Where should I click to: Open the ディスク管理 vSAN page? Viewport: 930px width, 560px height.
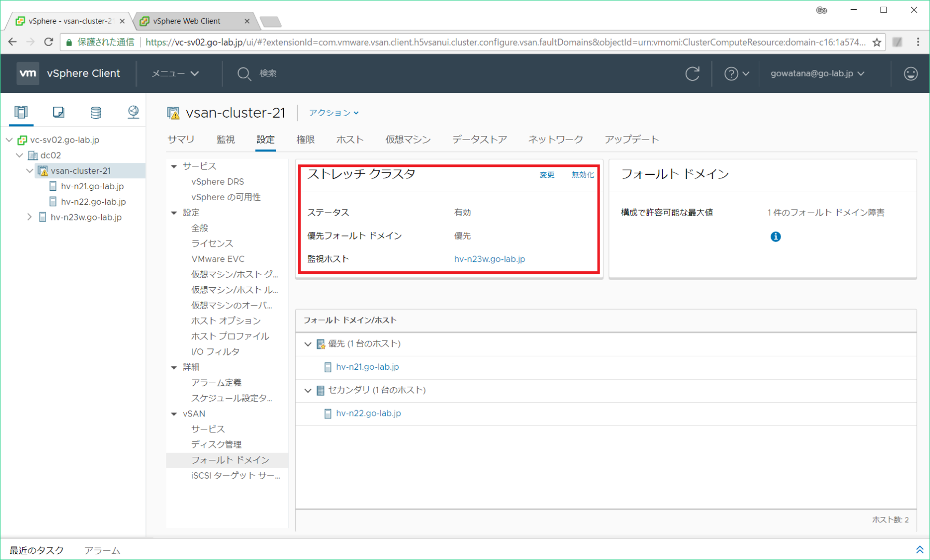pos(216,444)
